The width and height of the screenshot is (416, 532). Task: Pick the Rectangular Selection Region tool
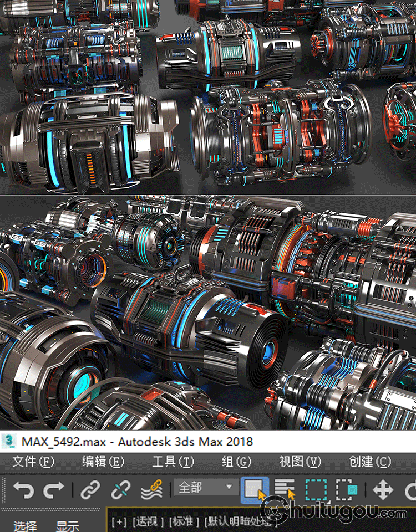click(x=316, y=490)
